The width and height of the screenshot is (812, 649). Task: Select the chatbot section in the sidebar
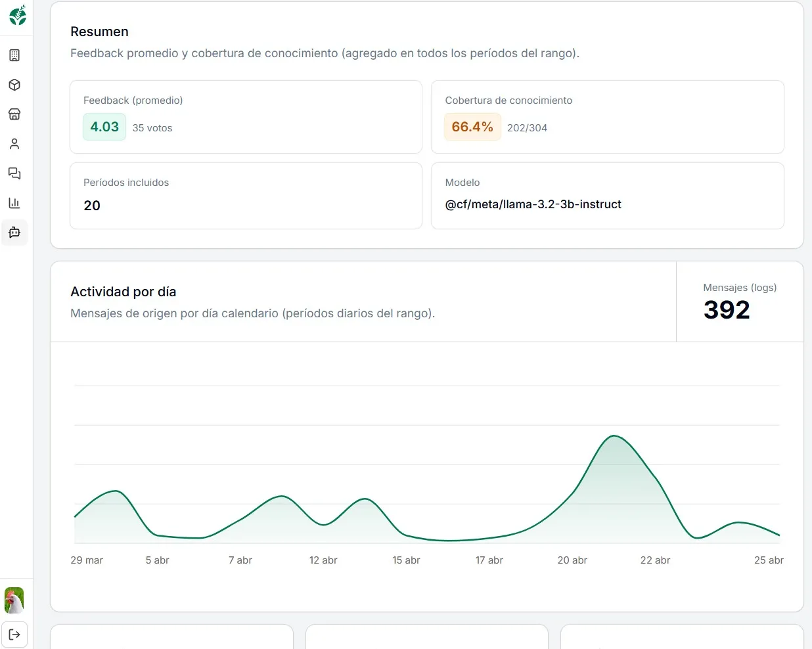14,233
